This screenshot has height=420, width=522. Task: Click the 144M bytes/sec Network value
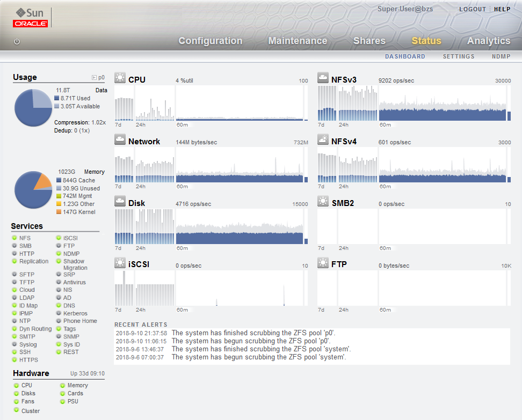pos(197,142)
